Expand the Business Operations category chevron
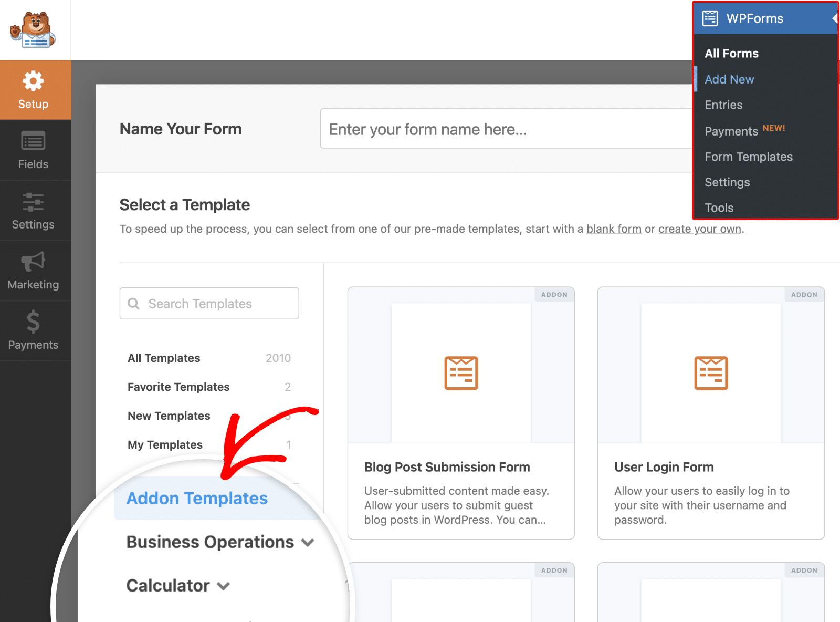Image resolution: width=840 pixels, height=622 pixels. click(308, 543)
